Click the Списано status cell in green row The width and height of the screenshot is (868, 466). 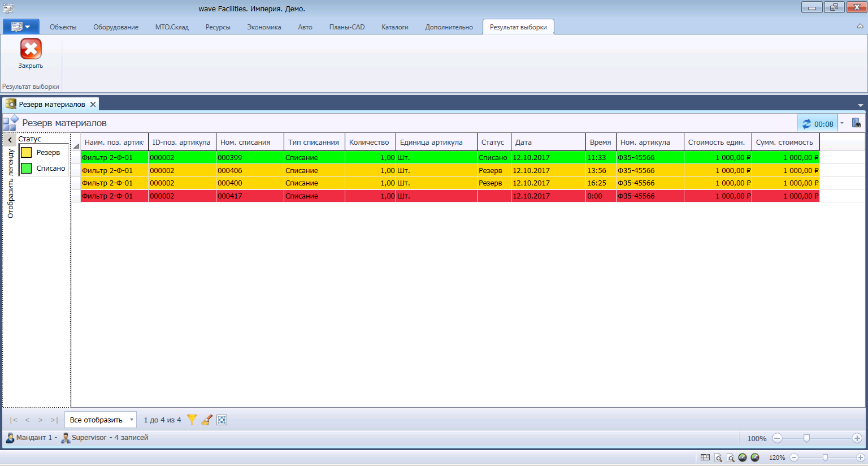click(494, 158)
